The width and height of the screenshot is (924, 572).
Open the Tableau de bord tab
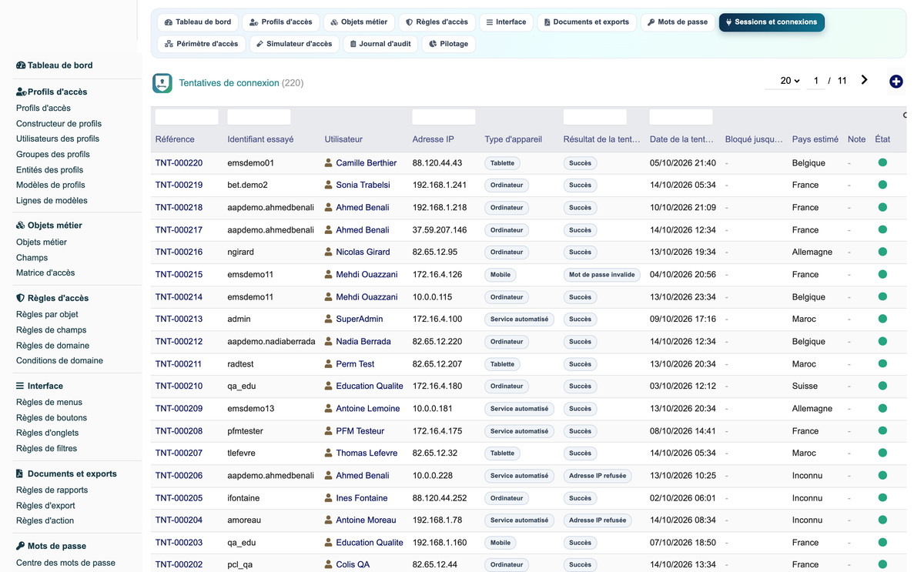[198, 22]
